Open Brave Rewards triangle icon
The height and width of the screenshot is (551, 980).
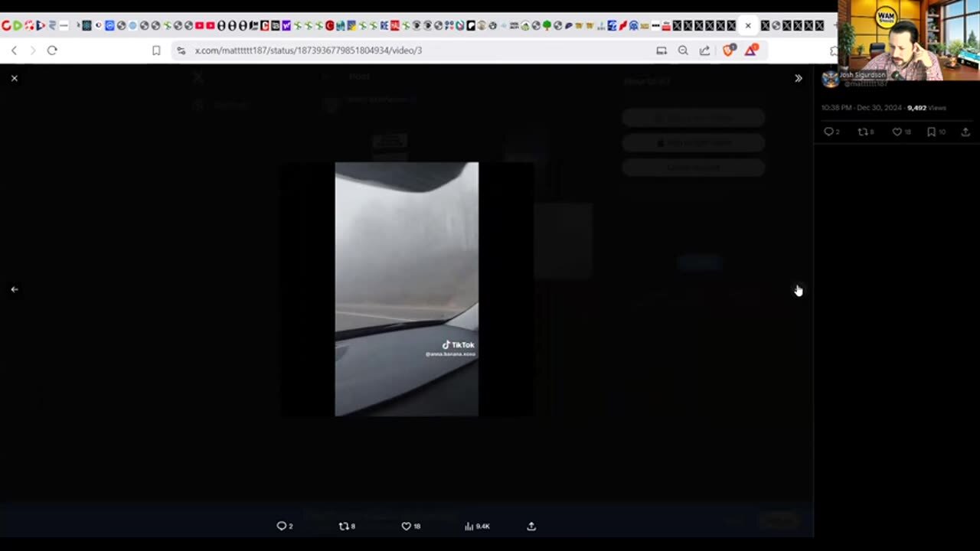coord(751,51)
